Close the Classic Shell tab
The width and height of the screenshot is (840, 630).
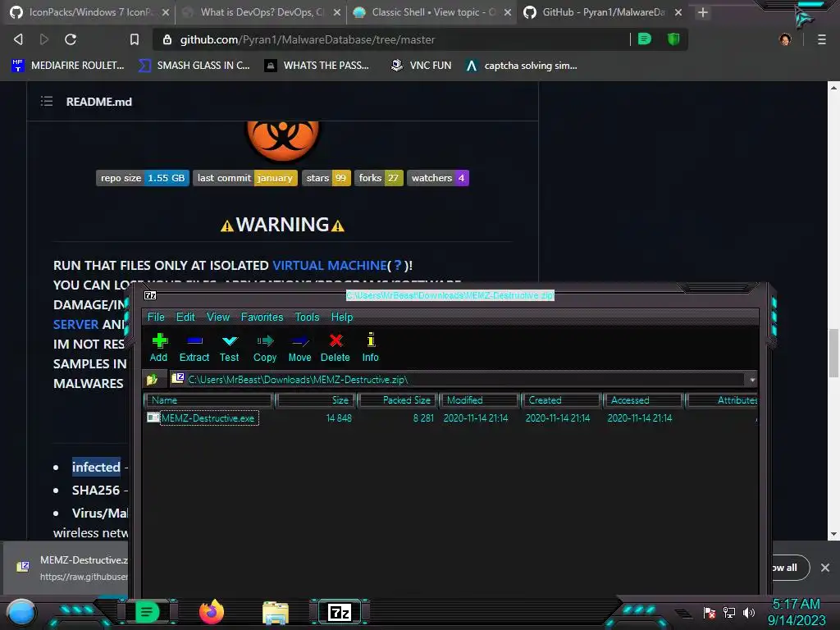[x=507, y=12]
